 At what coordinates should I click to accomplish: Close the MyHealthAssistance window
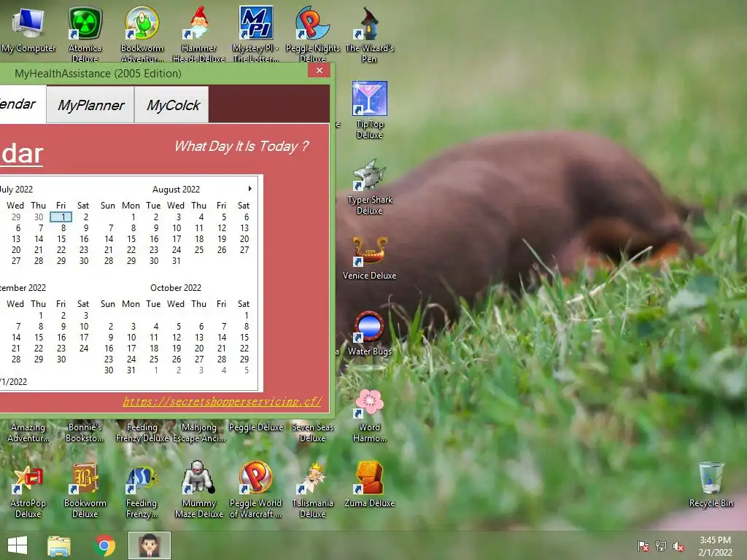pyautogui.click(x=320, y=71)
